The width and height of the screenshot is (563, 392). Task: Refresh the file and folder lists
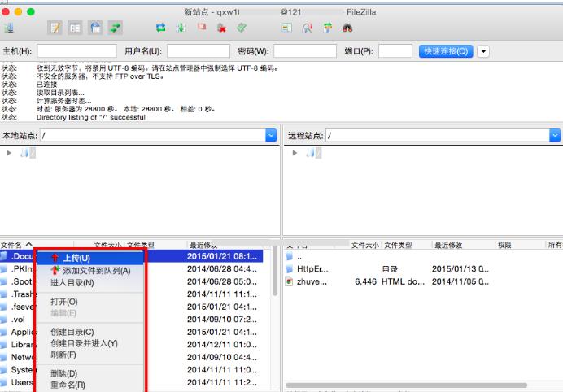click(x=161, y=28)
